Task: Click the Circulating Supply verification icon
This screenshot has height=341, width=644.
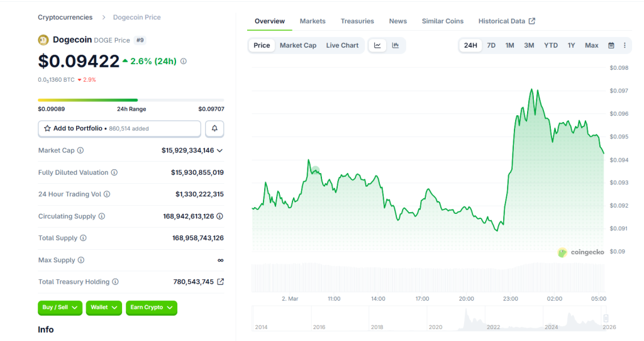Action: pyautogui.click(x=219, y=216)
